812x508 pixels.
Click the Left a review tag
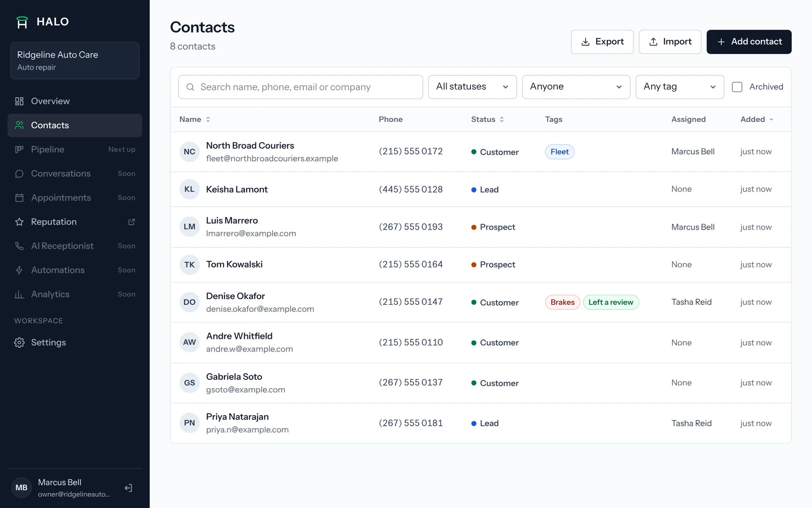(x=611, y=302)
